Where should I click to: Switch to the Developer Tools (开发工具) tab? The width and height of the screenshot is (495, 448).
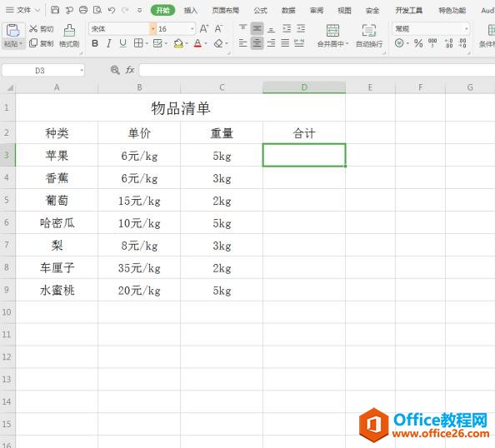[x=409, y=11]
